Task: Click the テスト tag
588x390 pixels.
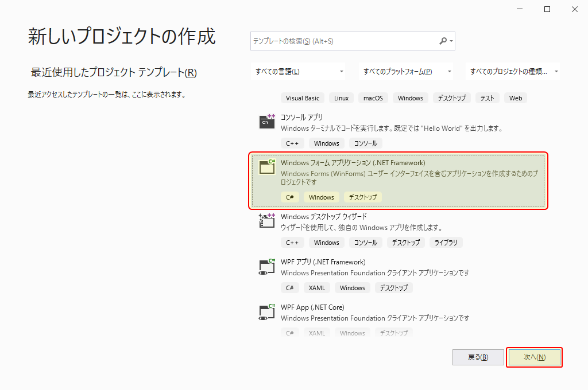Action: click(487, 98)
